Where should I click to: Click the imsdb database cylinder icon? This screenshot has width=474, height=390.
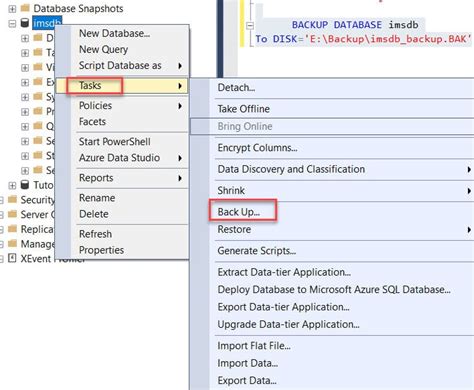[24, 23]
